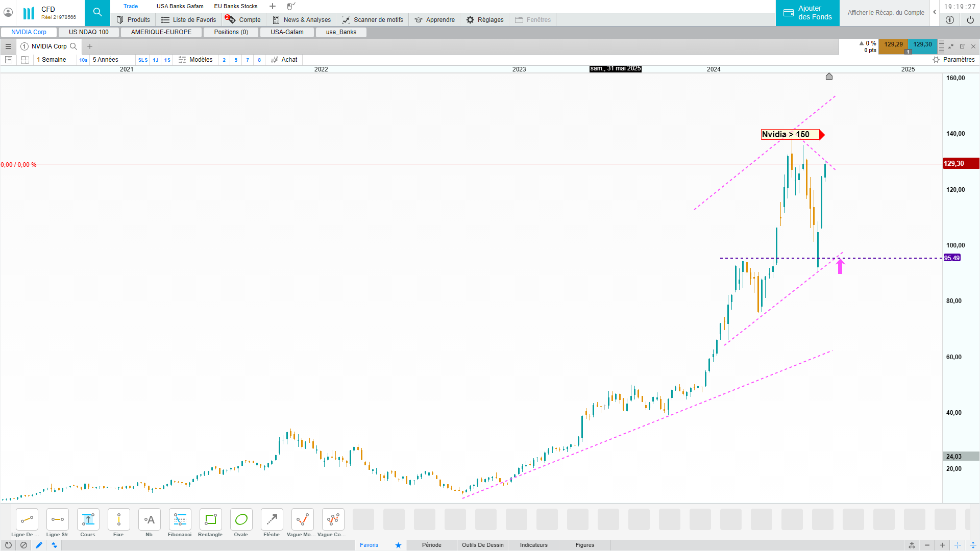Screen dimensions: 980x551
Task: Select the Cours price-range tool
Action: 88,520
